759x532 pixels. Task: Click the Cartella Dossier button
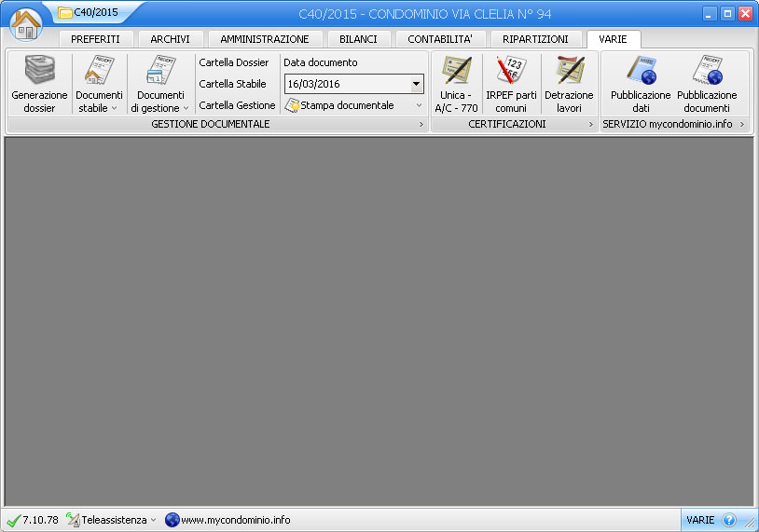(x=234, y=62)
